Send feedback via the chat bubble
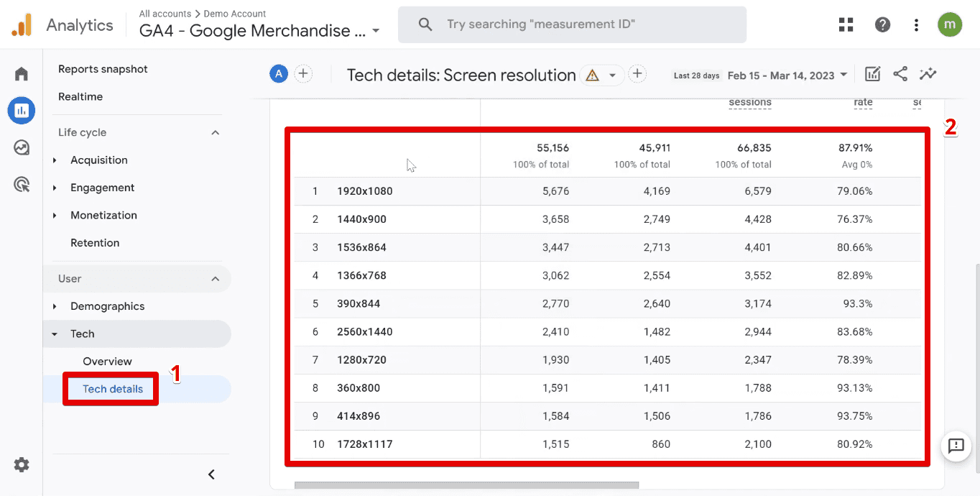Image resolution: width=980 pixels, height=496 pixels. (956, 446)
